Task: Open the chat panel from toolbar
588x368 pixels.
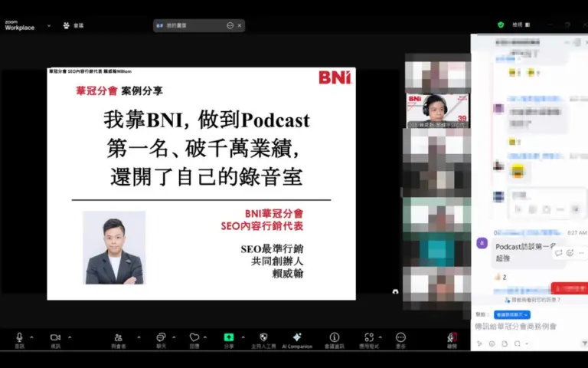Action: click(161, 337)
